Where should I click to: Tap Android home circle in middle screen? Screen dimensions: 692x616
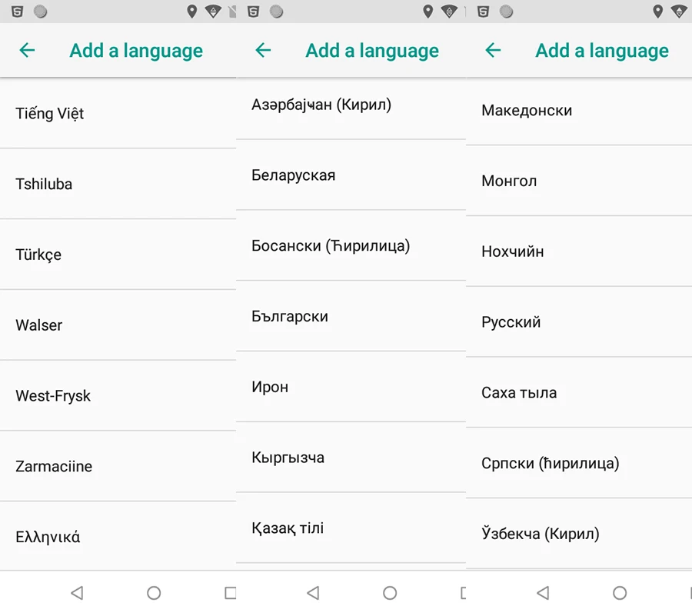pos(390,593)
